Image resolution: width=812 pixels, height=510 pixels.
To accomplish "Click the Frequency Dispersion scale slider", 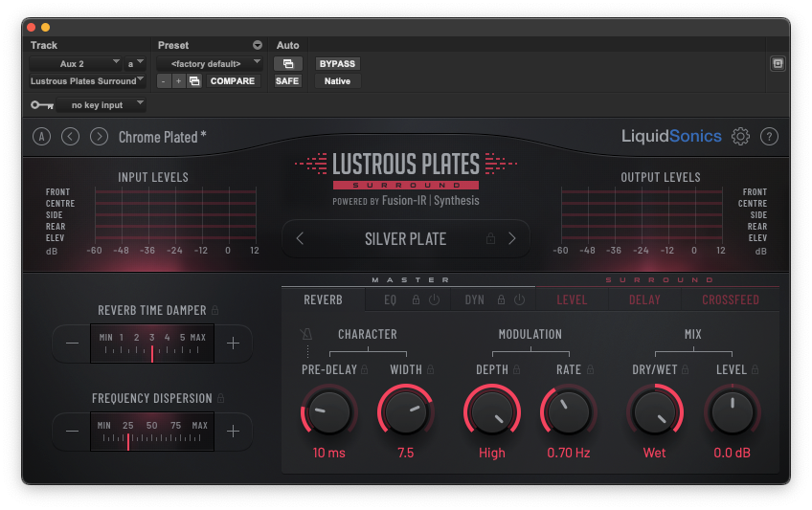I will [152, 432].
